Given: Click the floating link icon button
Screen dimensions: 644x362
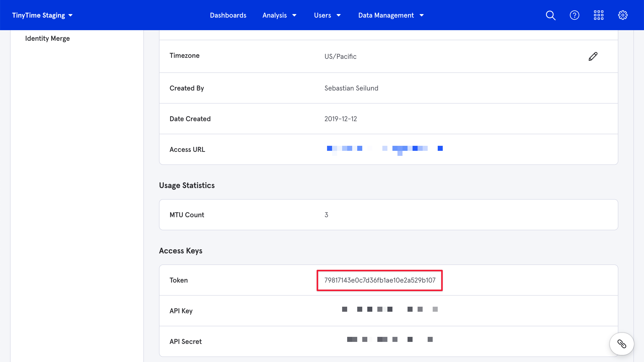Looking at the screenshot, I should 622,344.
